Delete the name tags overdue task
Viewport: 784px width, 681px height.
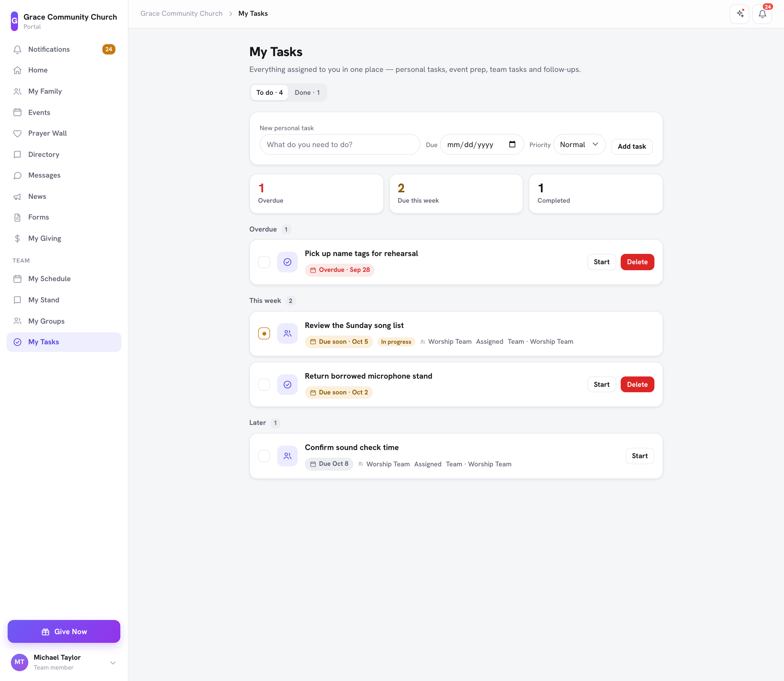click(x=637, y=262)
